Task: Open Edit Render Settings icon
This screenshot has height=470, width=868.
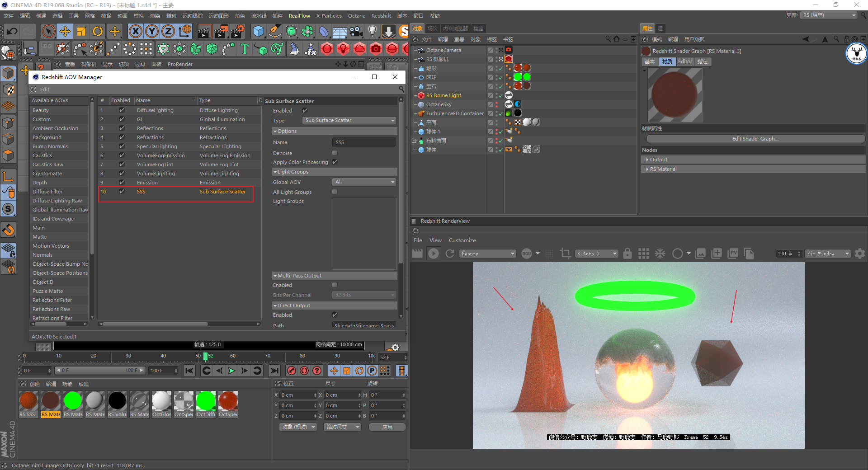Action: 238,31
